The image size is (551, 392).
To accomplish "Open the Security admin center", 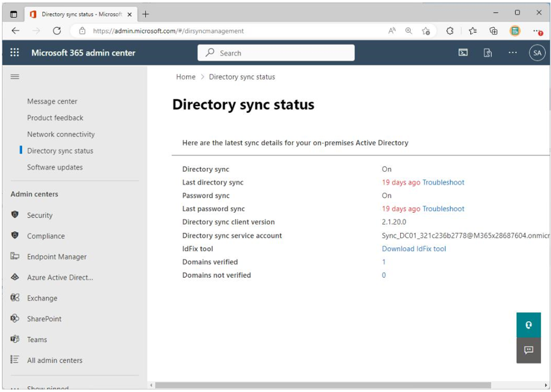I will (x=40, y=215).
